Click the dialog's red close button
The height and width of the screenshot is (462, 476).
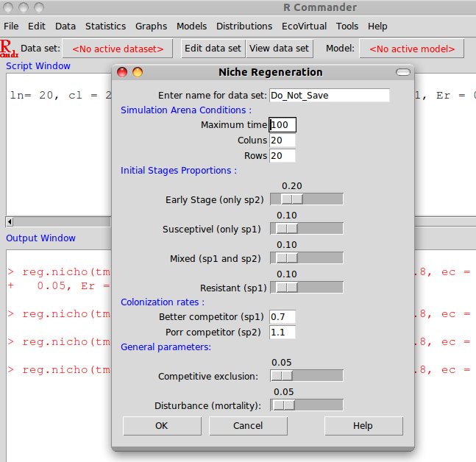(x=123, y=72)
